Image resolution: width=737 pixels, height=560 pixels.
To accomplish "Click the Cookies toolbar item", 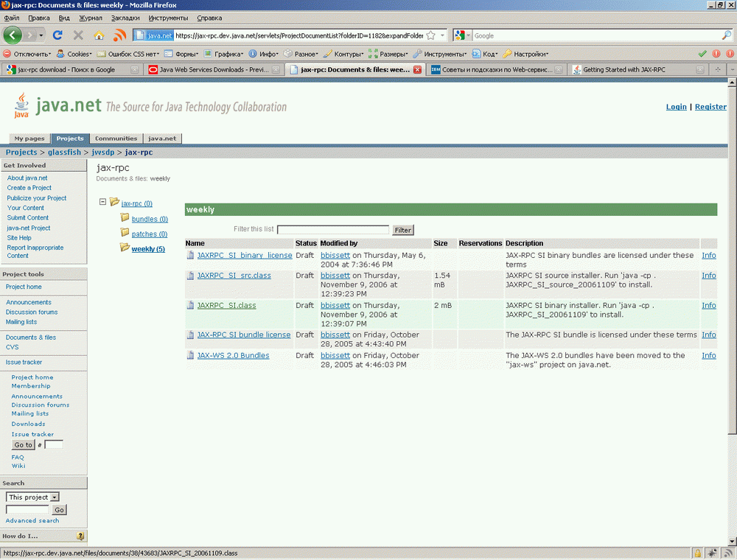I will tap(74, 54).
